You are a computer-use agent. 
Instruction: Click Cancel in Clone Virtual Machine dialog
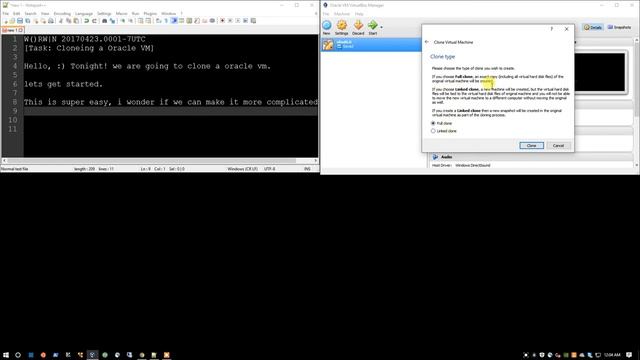558,146
